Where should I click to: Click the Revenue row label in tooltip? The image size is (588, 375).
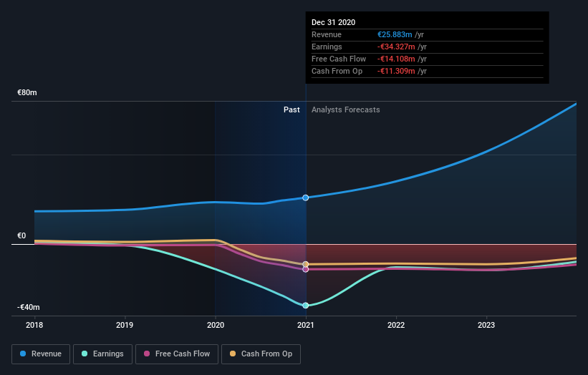(x=327, y=34)
